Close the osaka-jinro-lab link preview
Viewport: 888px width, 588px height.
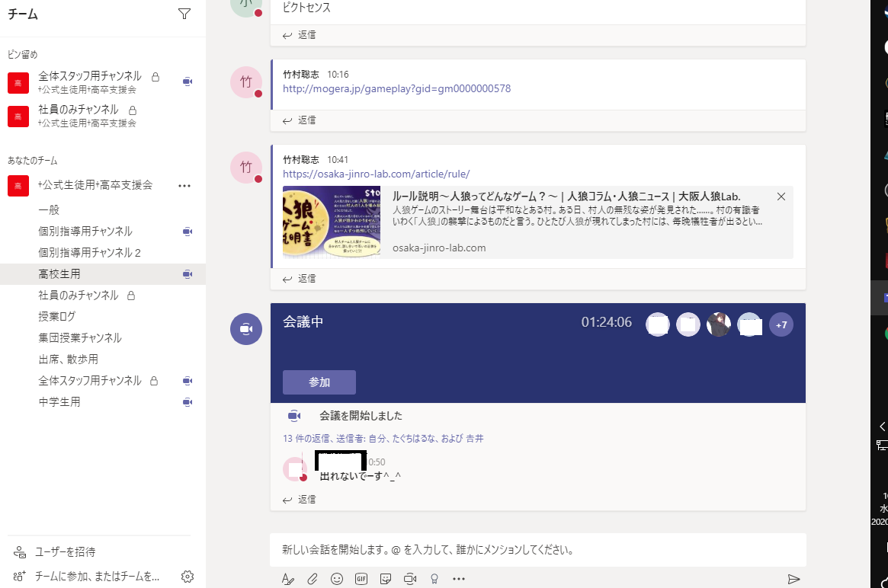click(x=781, y=197)
